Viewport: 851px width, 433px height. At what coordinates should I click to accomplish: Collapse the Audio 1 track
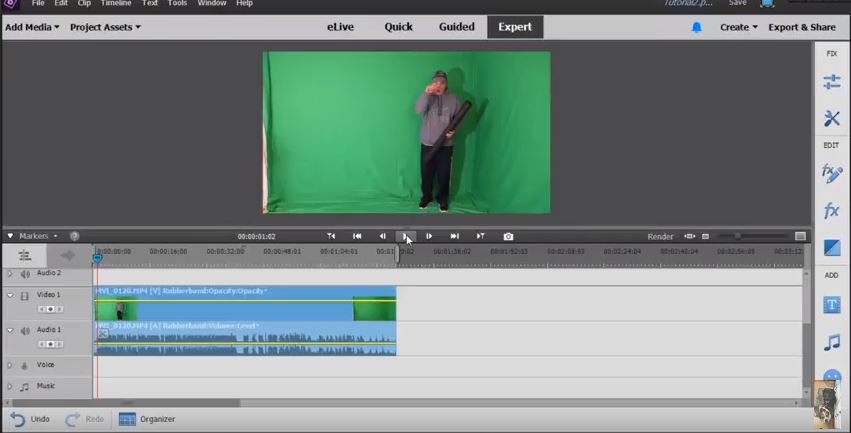[x=10, y=330]
